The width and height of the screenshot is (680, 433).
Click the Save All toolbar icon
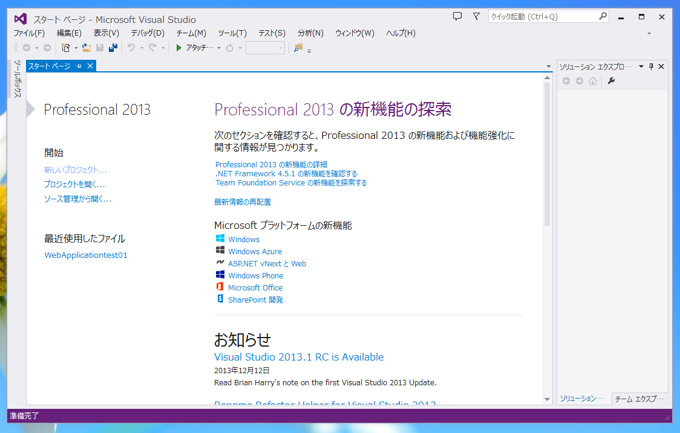(113, 48)
